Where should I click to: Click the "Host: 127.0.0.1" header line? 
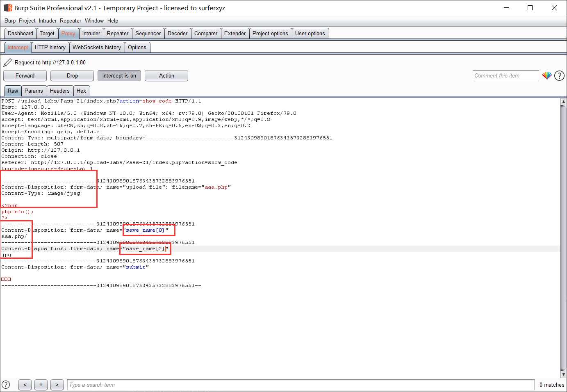pos(26,107)
